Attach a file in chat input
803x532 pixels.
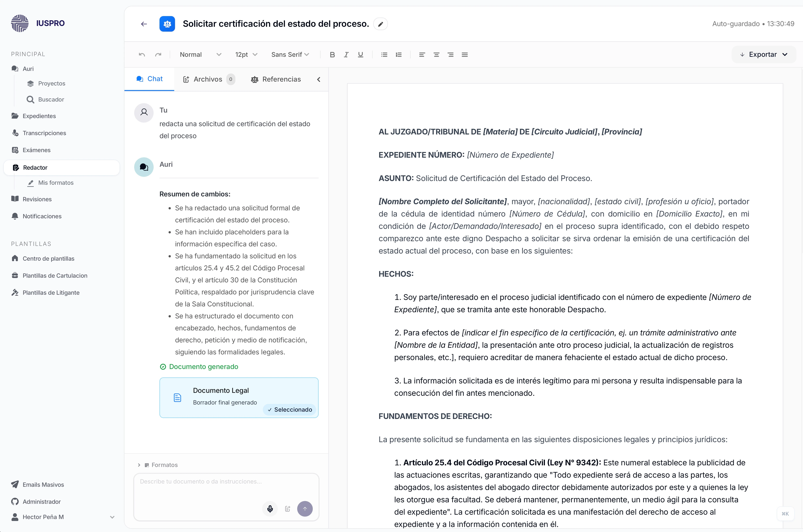[x=288, y=509]
